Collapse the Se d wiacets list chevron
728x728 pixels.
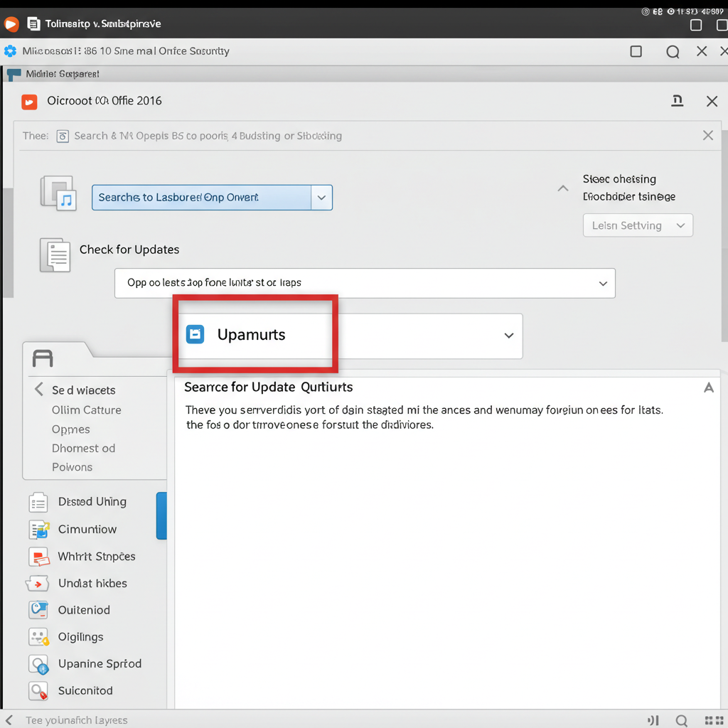[x=39, y=389]
